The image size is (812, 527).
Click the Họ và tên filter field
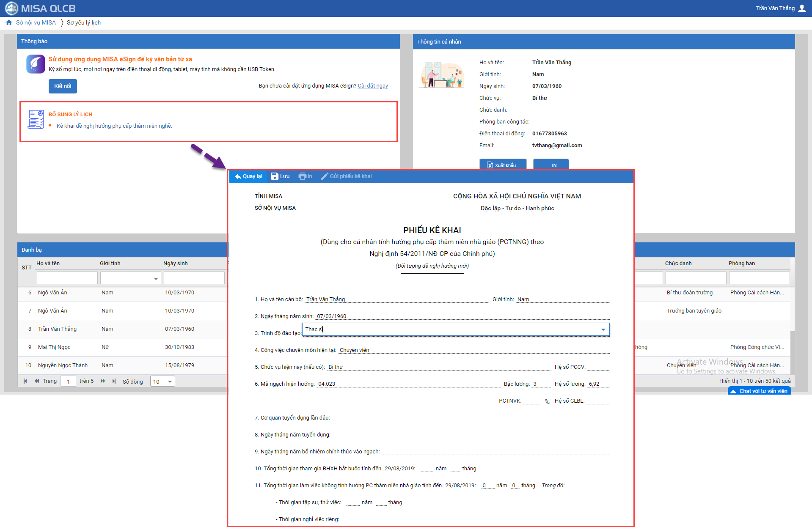tap(67, 278)
